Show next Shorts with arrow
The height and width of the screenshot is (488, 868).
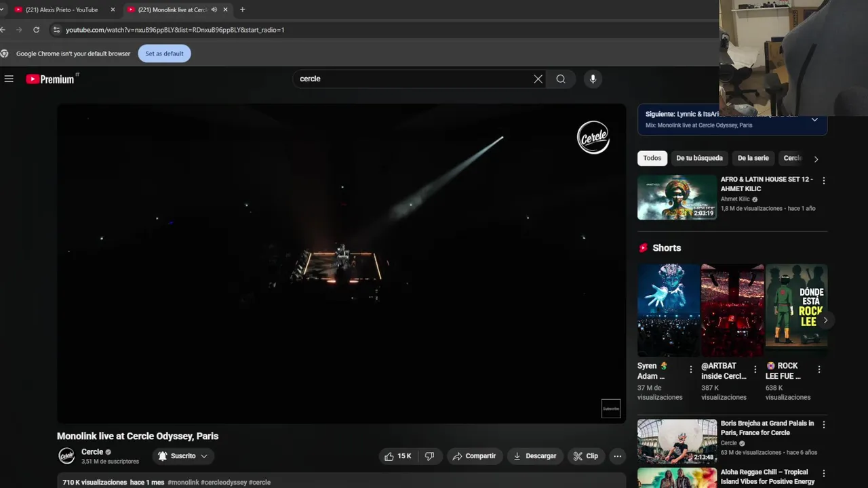click(825, 320)
